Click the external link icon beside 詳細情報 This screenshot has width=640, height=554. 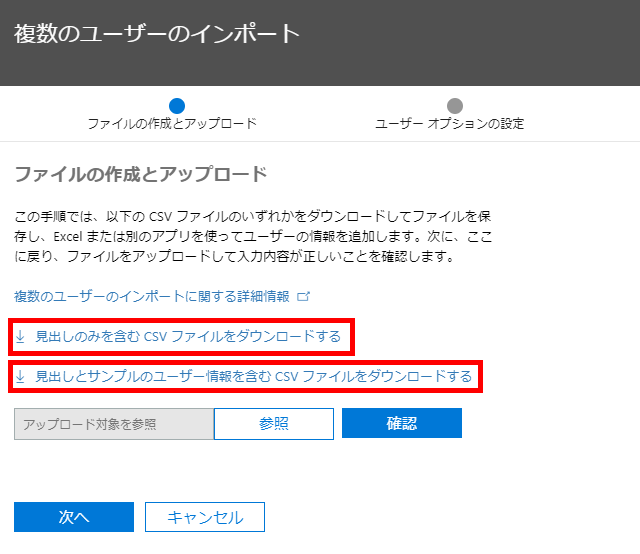(x=304, y=297)
